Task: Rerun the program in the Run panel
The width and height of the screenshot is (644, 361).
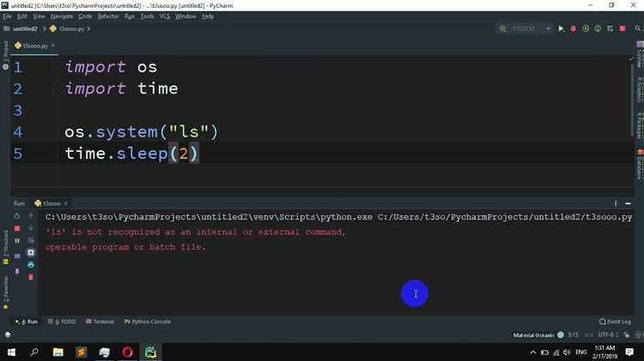Action: (x=17, y=216)
